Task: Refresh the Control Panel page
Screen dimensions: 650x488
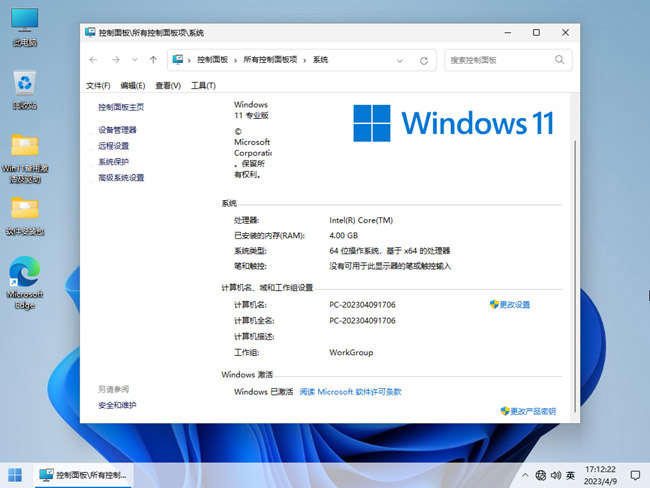Action: pyautogui.click(x=424, y=61)
